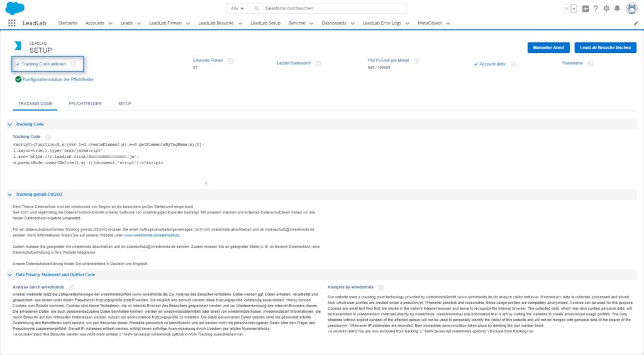Show info for Analyse durch wiredminds
Screen dimensions: 644x355
(x=72, y=288)
